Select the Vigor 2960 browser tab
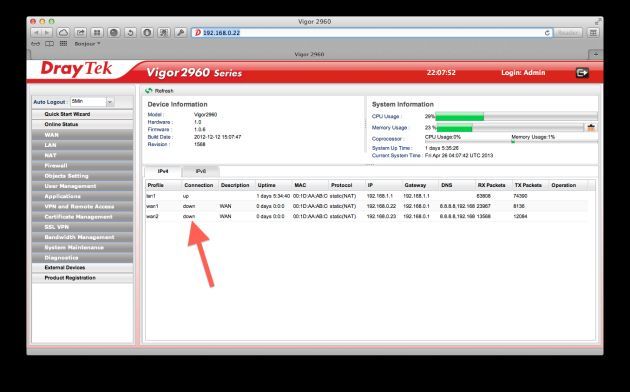The width and height of the screenshot is (630, 392). pyautogui.click(x=309, y=54)
